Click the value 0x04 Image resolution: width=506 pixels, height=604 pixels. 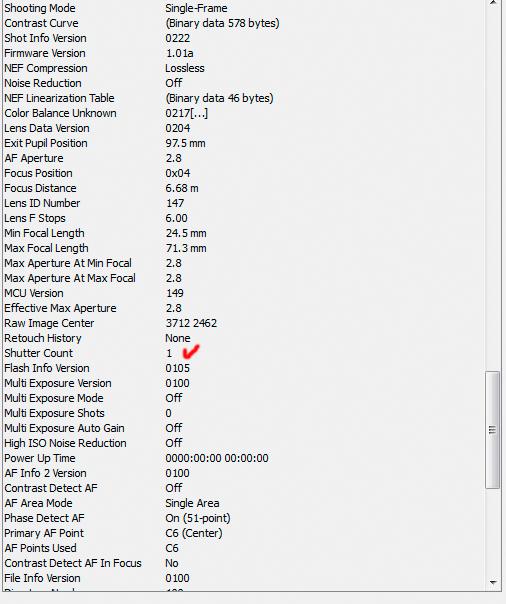click(x=178, y=173)
